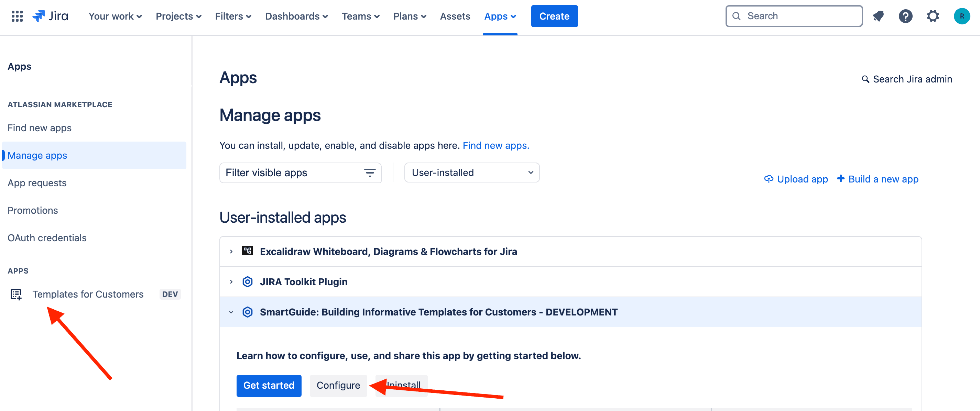Click the Excalidraw Whiteboard, Diagrams & Flowcharts title
The width and height of the screenshot is (980, 411).
click(x=388, y=251)
